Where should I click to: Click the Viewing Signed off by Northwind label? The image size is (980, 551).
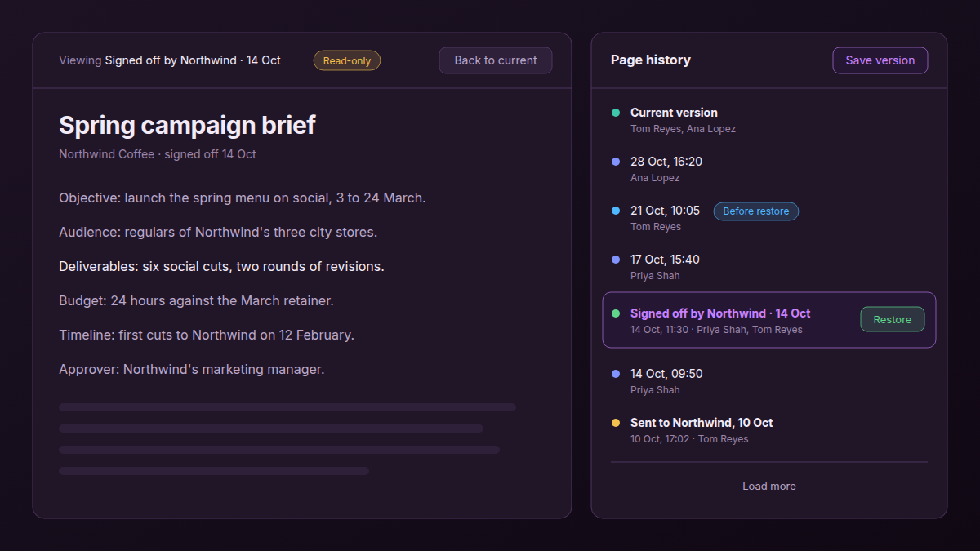coord(170,60)
